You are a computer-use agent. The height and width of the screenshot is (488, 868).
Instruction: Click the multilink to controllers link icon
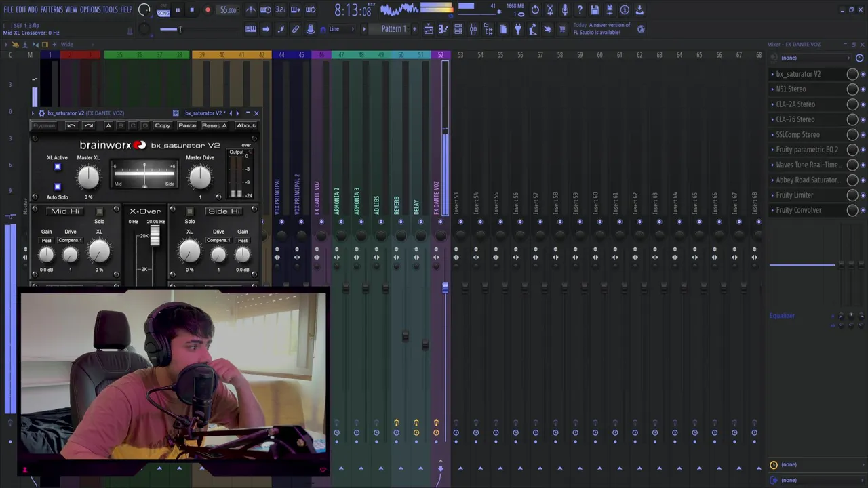pyautogui.click(x=296, y=29)
